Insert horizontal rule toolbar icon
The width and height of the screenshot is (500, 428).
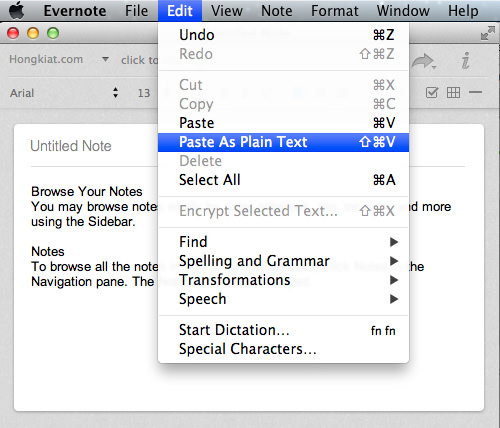(475, 92)
